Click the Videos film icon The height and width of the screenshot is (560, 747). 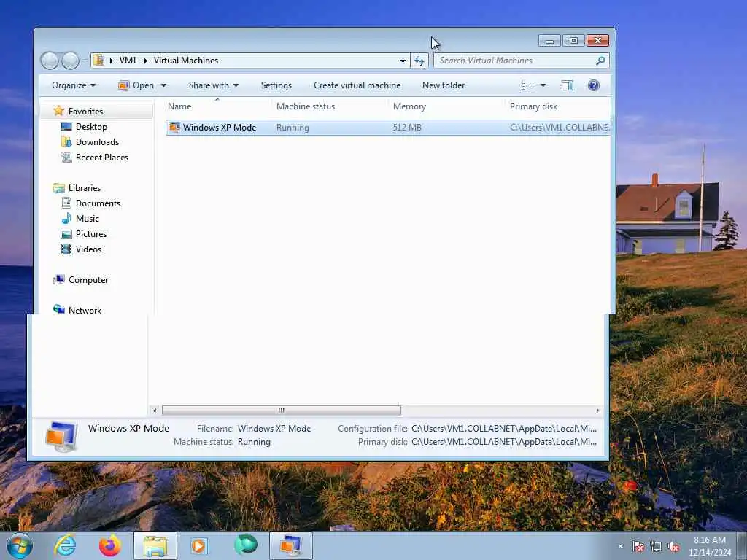coord(66,249)
